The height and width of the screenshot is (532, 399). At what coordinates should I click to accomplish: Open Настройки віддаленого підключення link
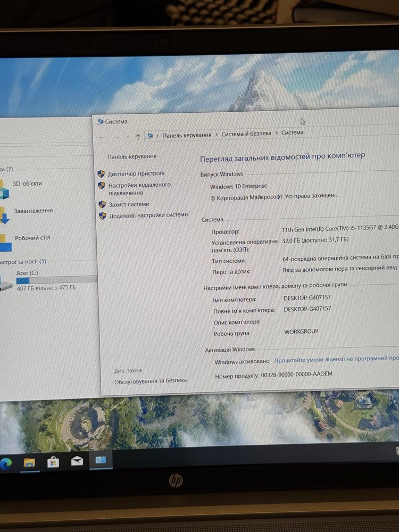click(x=139, y=189)
